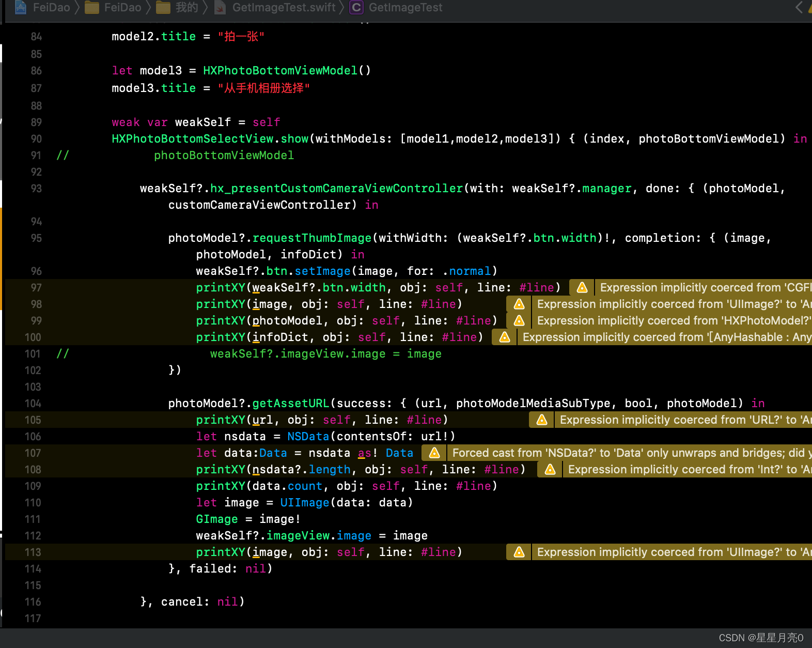Viewport: 812px width, 648px height.
Task: Open the Forced cast from 'NSData?' warning
Action: click(630, 453)
